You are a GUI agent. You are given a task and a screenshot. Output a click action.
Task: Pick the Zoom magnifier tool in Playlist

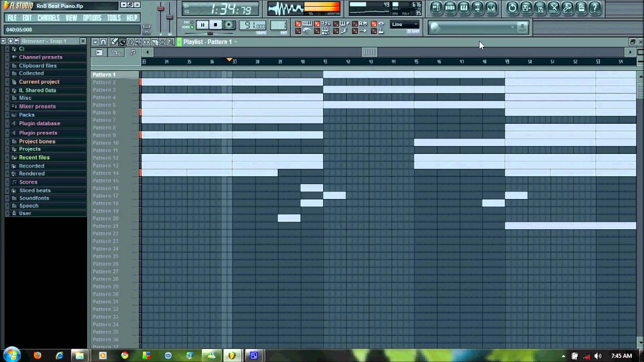(x=171, y=42)
